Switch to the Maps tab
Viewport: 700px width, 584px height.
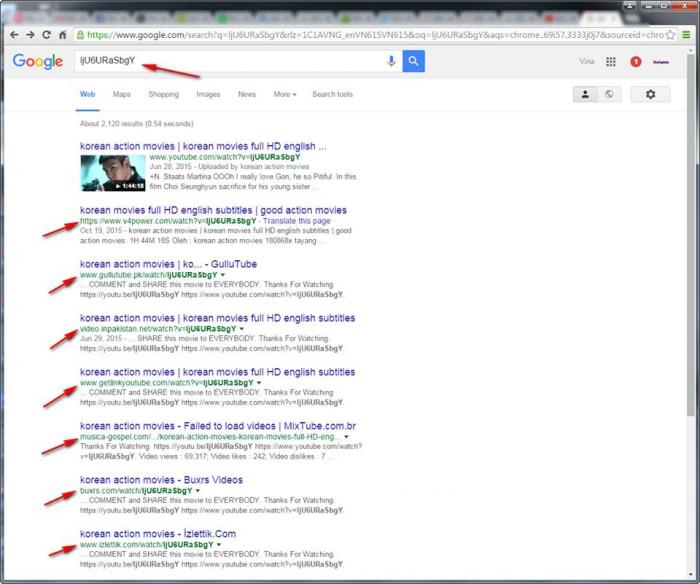(x=121, y=94)
